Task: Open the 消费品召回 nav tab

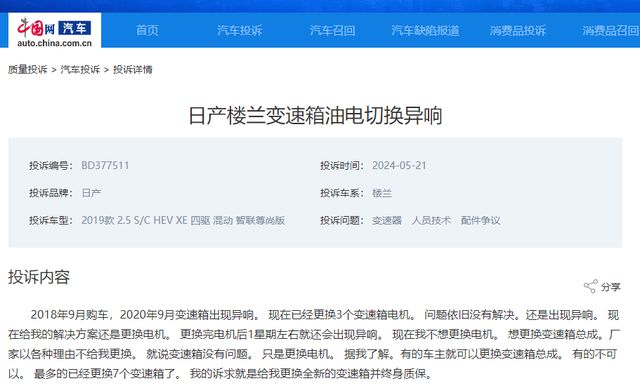Action: 610,30
